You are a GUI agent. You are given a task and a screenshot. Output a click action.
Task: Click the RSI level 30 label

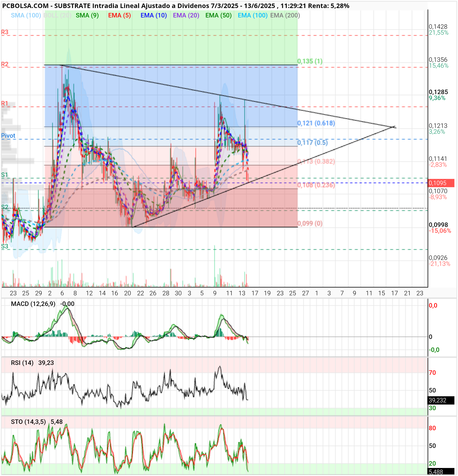pyautogui.click(x=432, y=408)
